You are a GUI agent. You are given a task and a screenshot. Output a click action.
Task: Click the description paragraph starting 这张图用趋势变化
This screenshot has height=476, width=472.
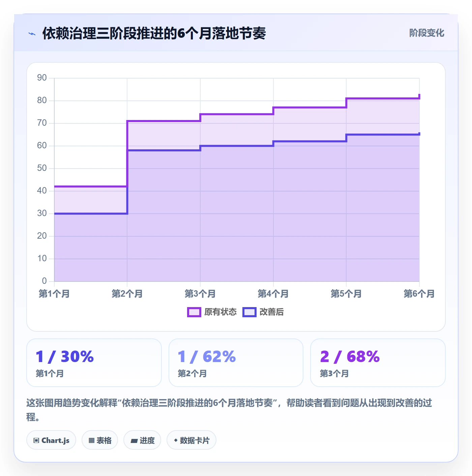click(x=229, y=410)
